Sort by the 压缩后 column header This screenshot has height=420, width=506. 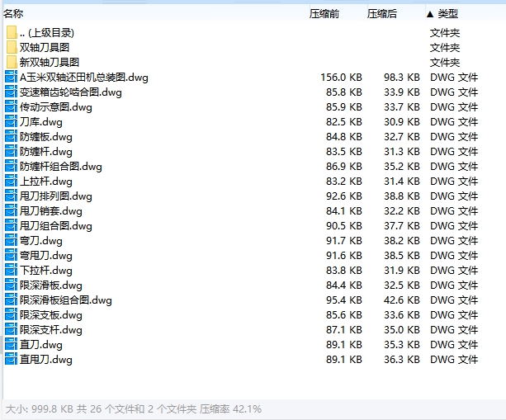[382, 13]
